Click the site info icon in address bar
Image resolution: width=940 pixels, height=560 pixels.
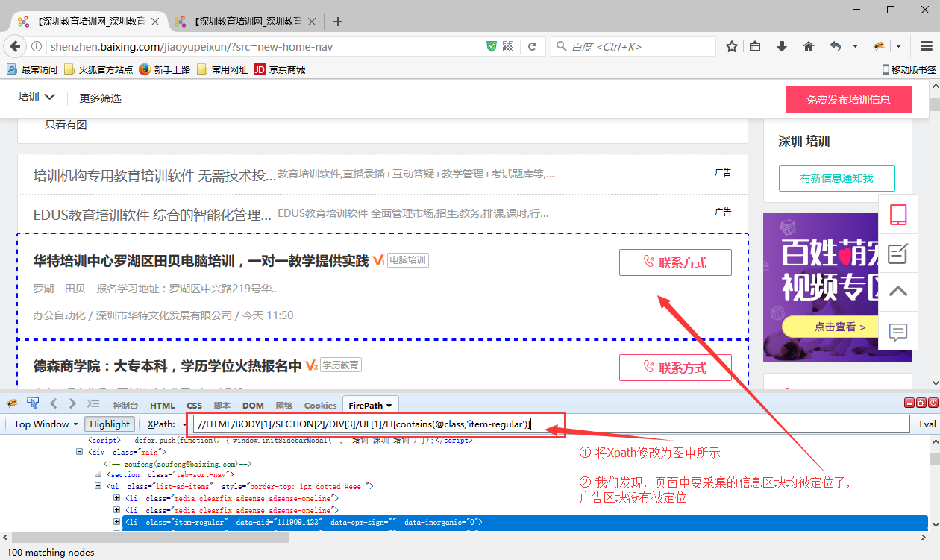pyautogui.click(x=37, y=47)
